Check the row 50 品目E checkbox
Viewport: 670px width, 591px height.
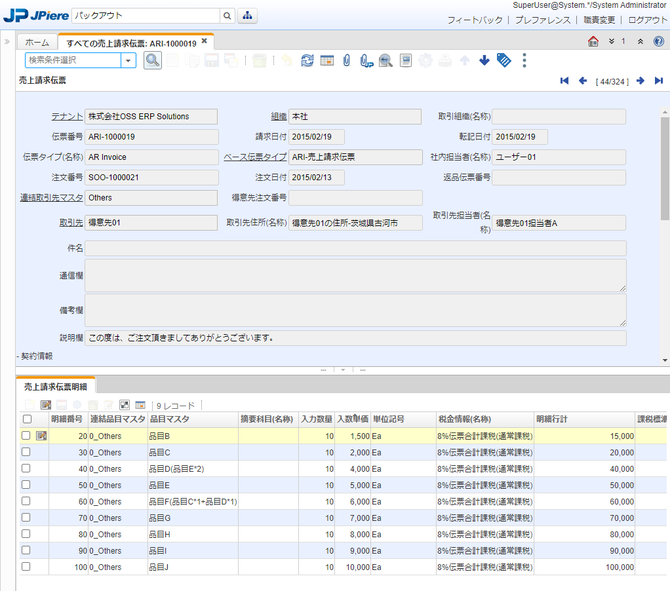26,485
